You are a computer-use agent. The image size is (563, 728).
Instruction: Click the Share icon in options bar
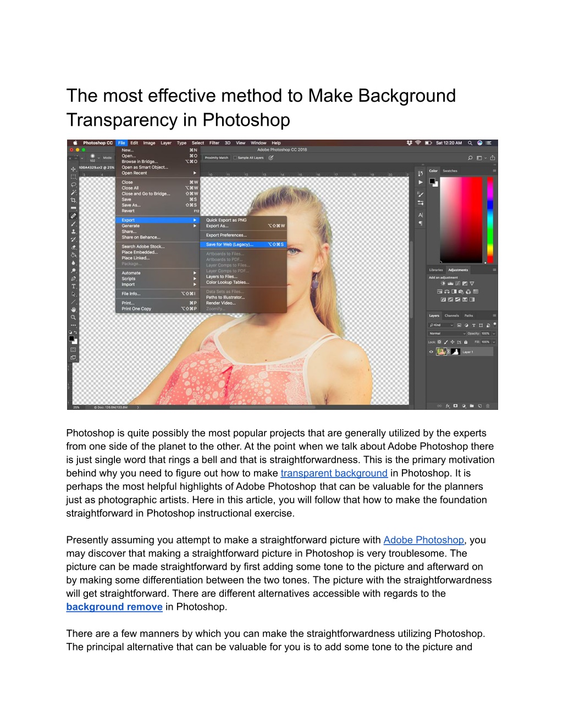pos(493,158)
